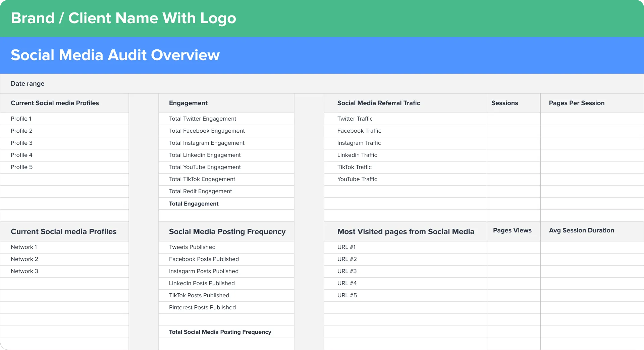Click the Social Media Referral Trafic header
Viewport: 644px width, 350px height.
pyautogui.click(x=378, y=103)
